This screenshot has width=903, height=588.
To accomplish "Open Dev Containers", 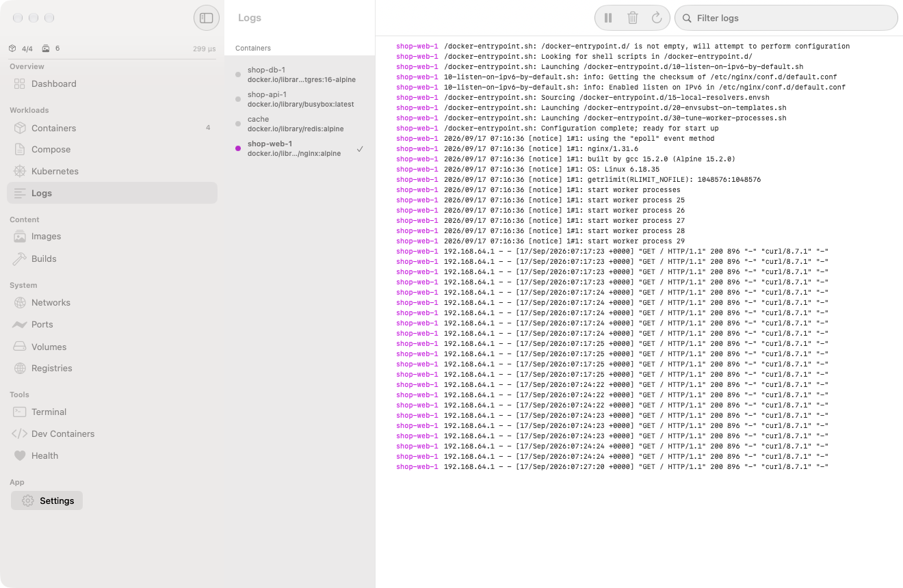I will 112,434.
